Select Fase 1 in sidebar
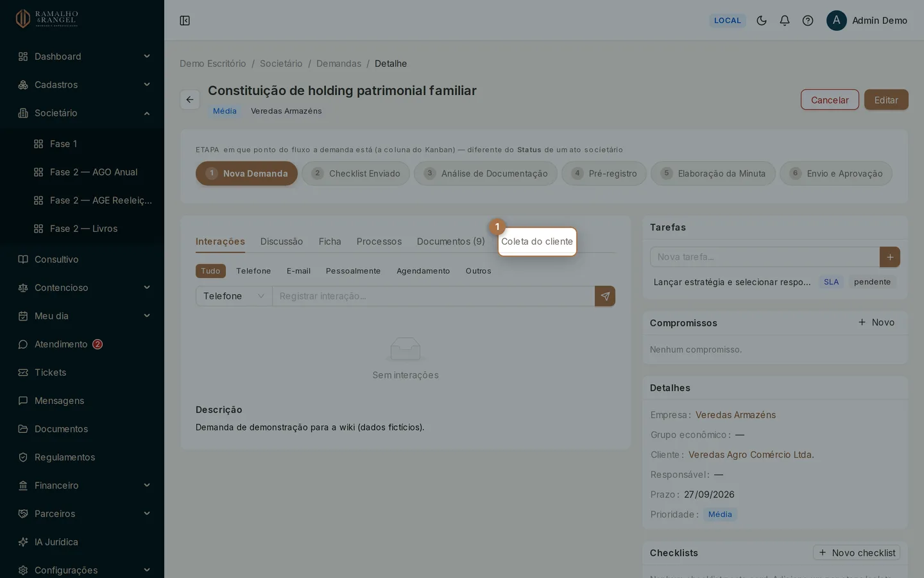The image size is (924, 578). click(82, 144)
